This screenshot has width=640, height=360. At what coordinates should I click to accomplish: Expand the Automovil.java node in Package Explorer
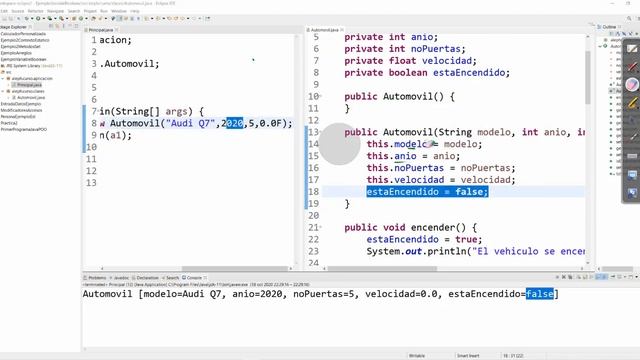pyautogui.click(x=9, y=98)
